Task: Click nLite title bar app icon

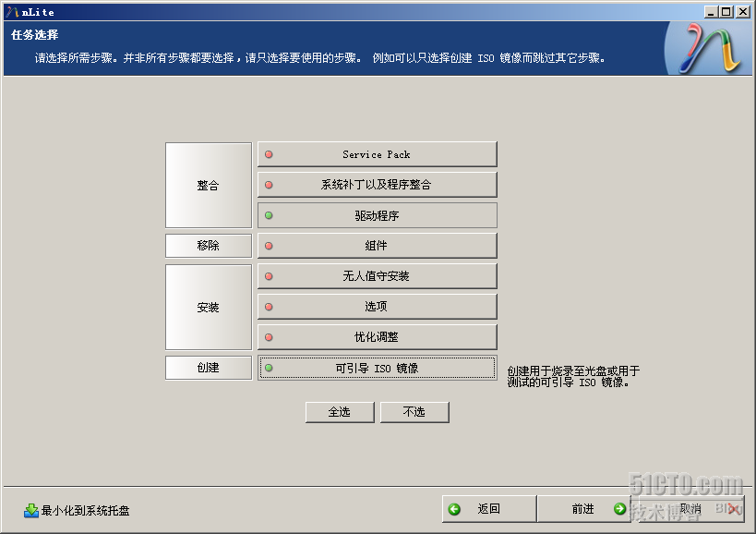Action: (13, 12)
